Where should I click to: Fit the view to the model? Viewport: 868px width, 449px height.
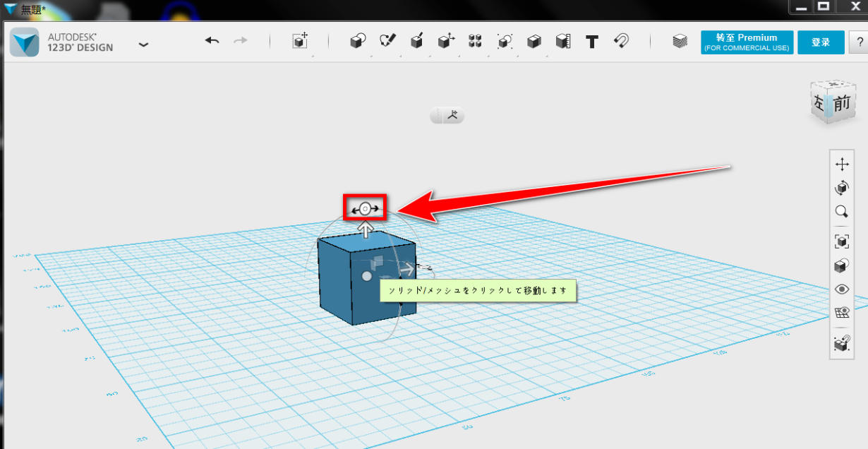click(841, 241)
